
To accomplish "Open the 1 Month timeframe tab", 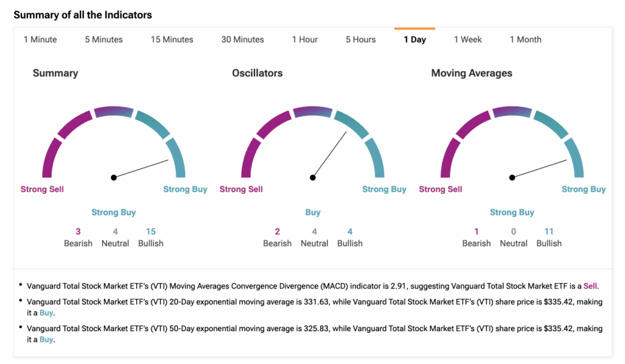I will point(526,40).
